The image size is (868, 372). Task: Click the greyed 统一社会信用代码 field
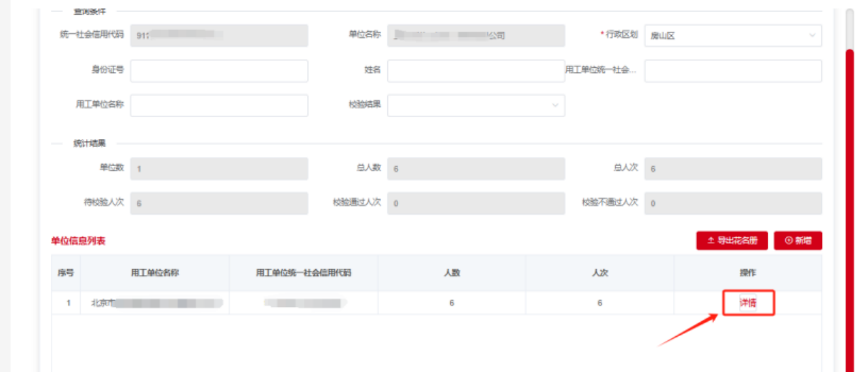point(219,36)
